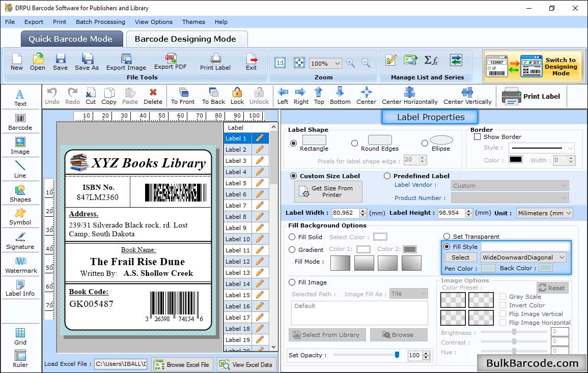Export label as Image
The width and height of the screenshot is (588, 373).
pyautogui.click(x=126, y=62)
